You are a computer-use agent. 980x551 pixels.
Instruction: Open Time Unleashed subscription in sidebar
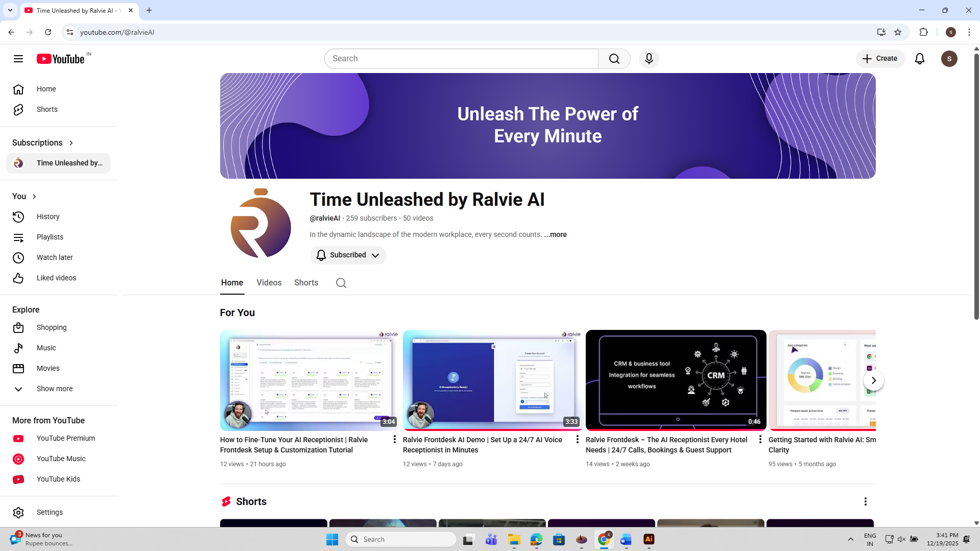(58, 163)
